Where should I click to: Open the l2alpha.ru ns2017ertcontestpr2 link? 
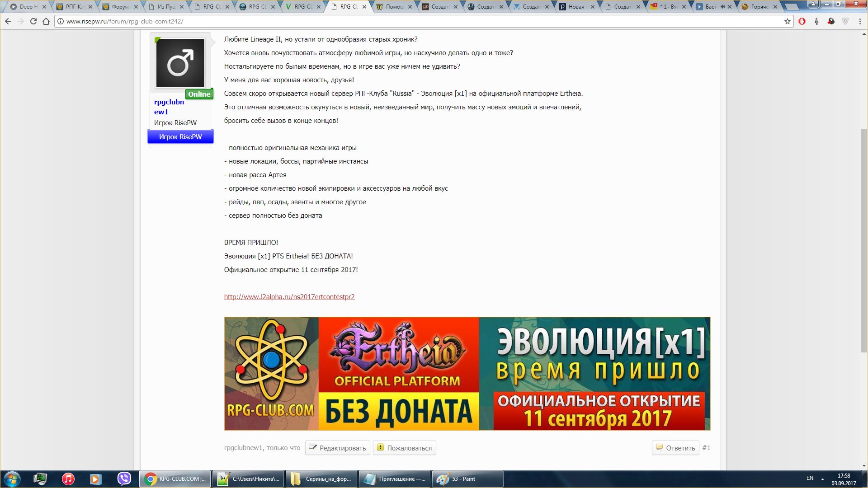click(x=289, y=297)
